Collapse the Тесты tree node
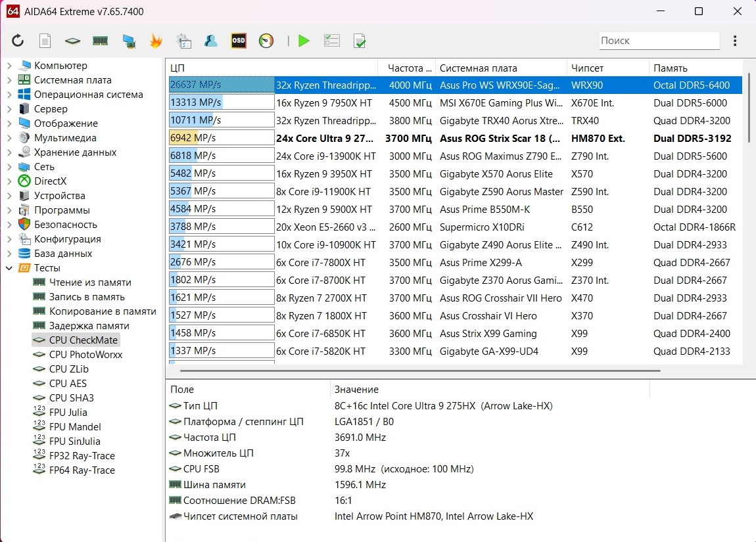This screenshot has height=542, width=756. (9, 268)
